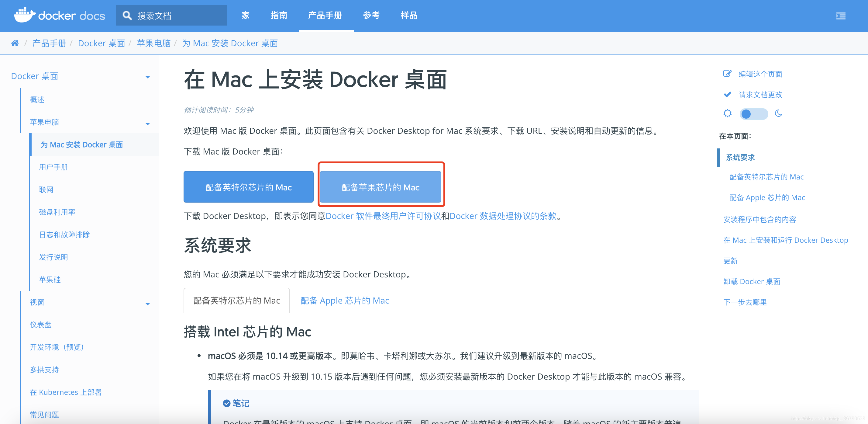Select the 配备 Apple 芯片的 Mac tab

[x=344, y=301]
